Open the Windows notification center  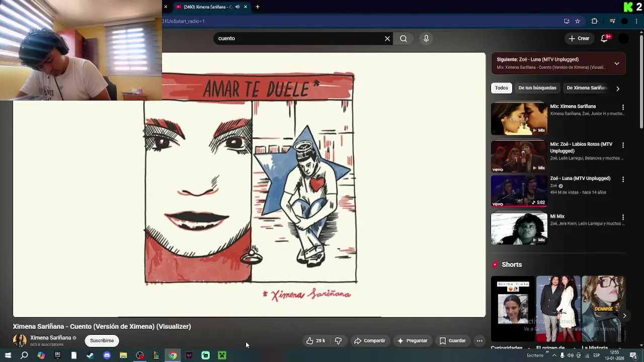click(633, 355)
